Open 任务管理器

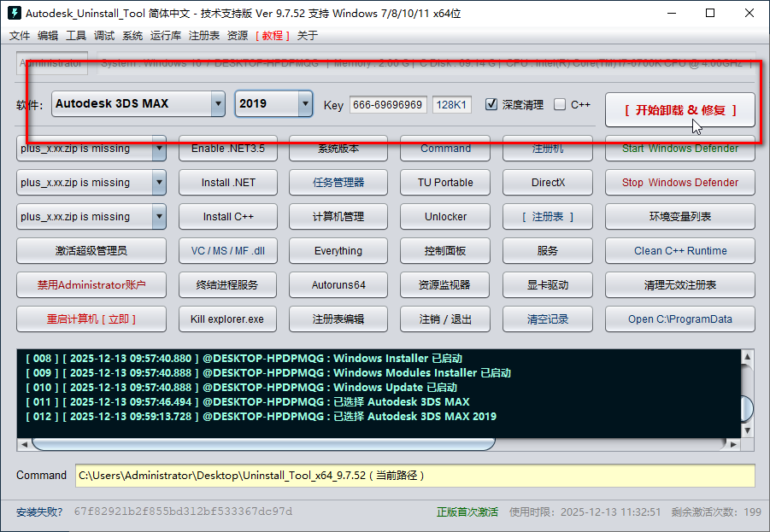click(x=338, y=183)
